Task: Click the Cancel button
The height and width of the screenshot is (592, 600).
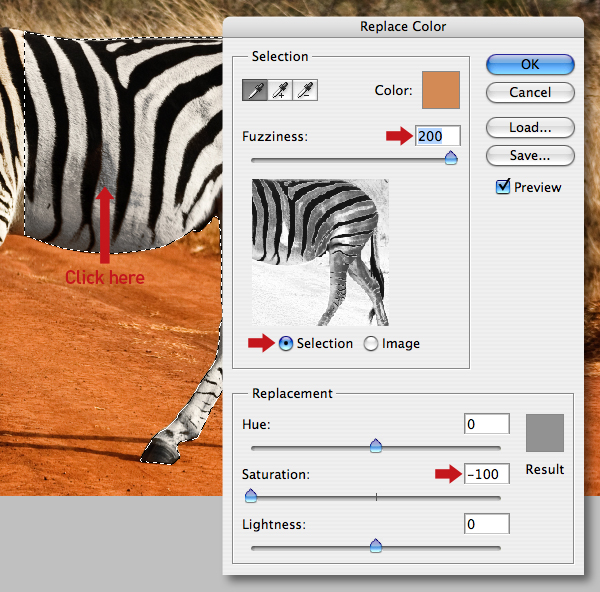Action: tap(530, 92)
